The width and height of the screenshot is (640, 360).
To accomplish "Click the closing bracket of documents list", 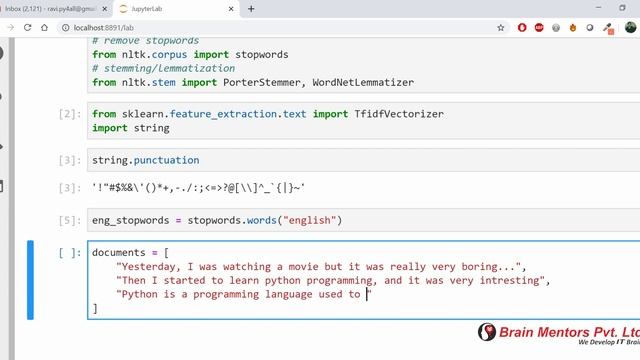I will pyautogui.click(x=95, y=308).
